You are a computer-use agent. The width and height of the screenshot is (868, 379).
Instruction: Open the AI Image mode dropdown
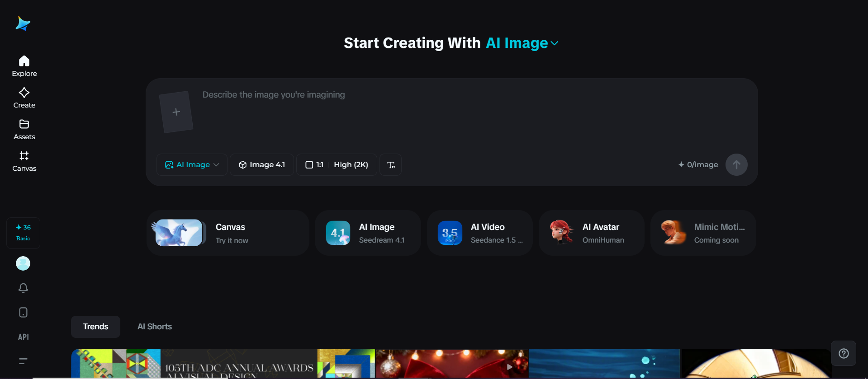coord(192,165)
